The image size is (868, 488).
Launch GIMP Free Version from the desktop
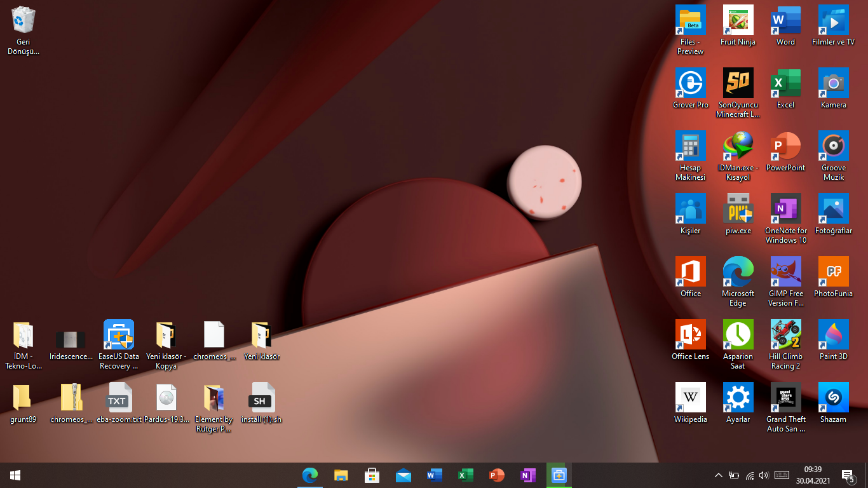tap(785, 281)
